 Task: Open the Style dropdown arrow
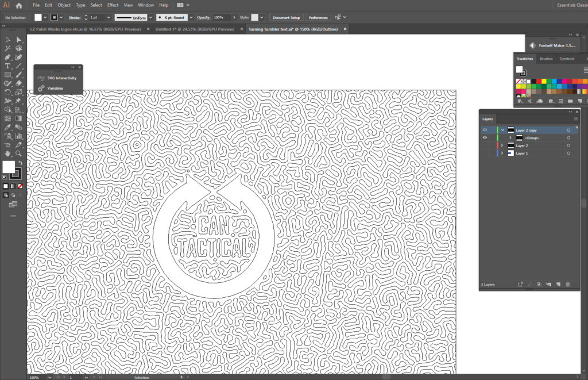tap(261, 17)
